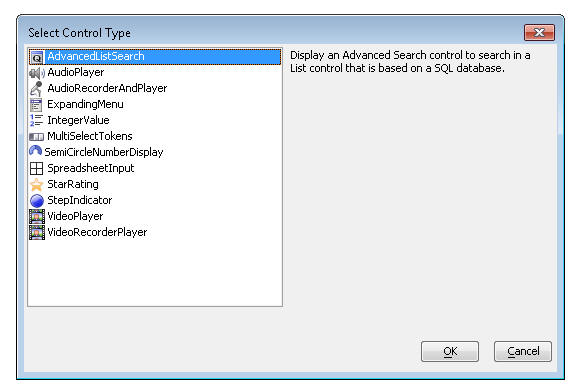Image resolution: width=574 pixels, height=384 pixels.
Task: Click the SemiCircleNumberDisplay gauge icon
Action: coord(35,150)
